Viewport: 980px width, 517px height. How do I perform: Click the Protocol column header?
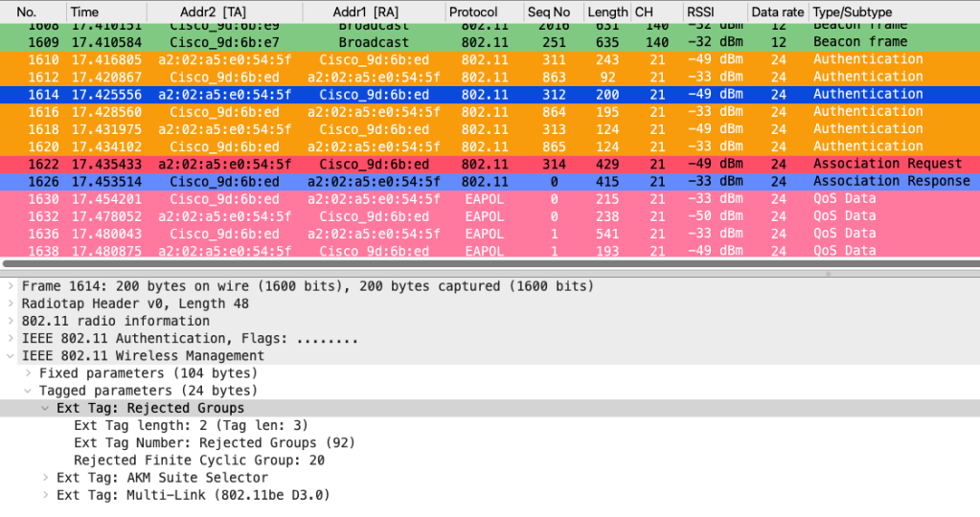[473, 12]
